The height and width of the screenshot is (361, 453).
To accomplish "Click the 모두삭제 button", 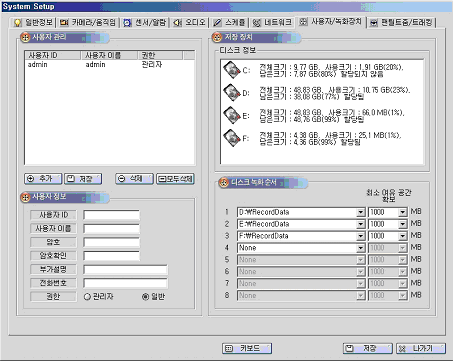I will (175, 179).
